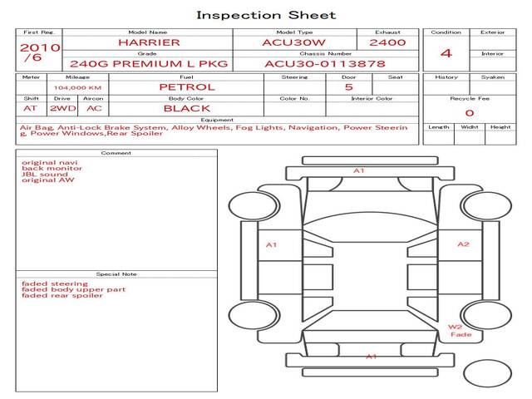Click the equipment list starting 'Air Bag'
Screen dimensions: 532x399
coord(214,131)
